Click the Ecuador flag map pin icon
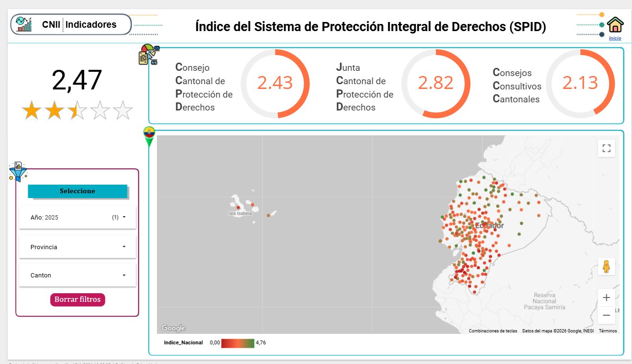Image resolution: width=632 pixels, height=364 pixels. tap(149, 136)
